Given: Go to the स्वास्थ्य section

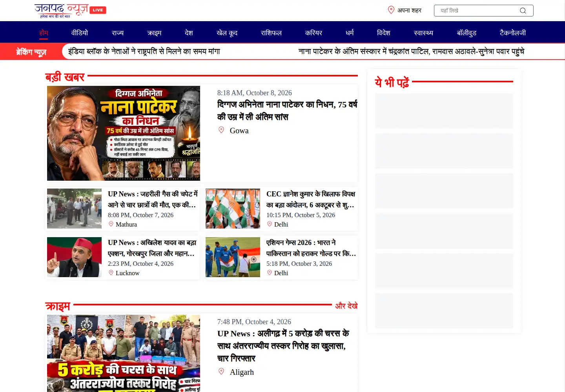Looking at the screenshot, I should 423,33.
